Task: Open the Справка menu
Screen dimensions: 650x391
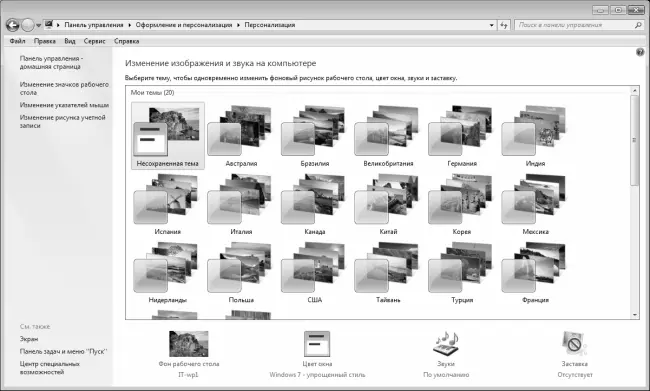Action: tap(126, 41)
